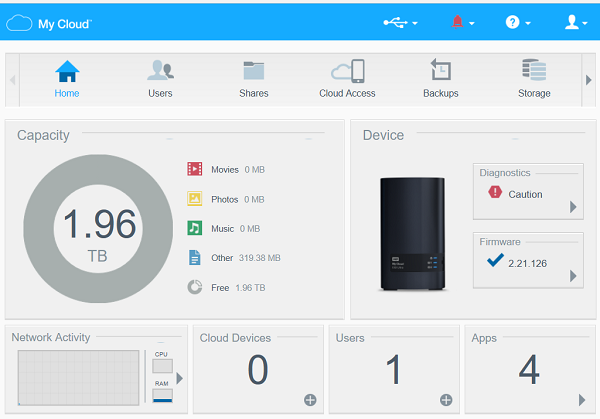
Task: Open the USB devices icon menu
Action: pyautogui.click(x=396, y=23)
